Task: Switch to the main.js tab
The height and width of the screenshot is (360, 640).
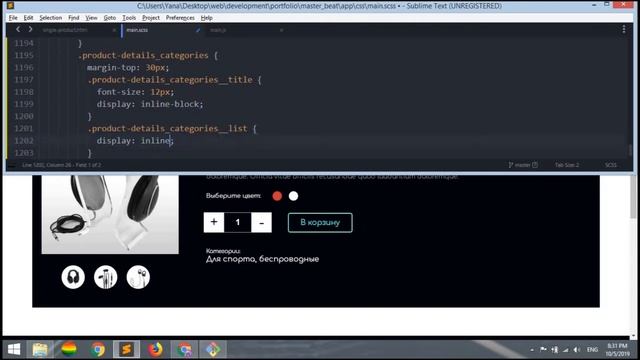Action: [x=218, y=30]
